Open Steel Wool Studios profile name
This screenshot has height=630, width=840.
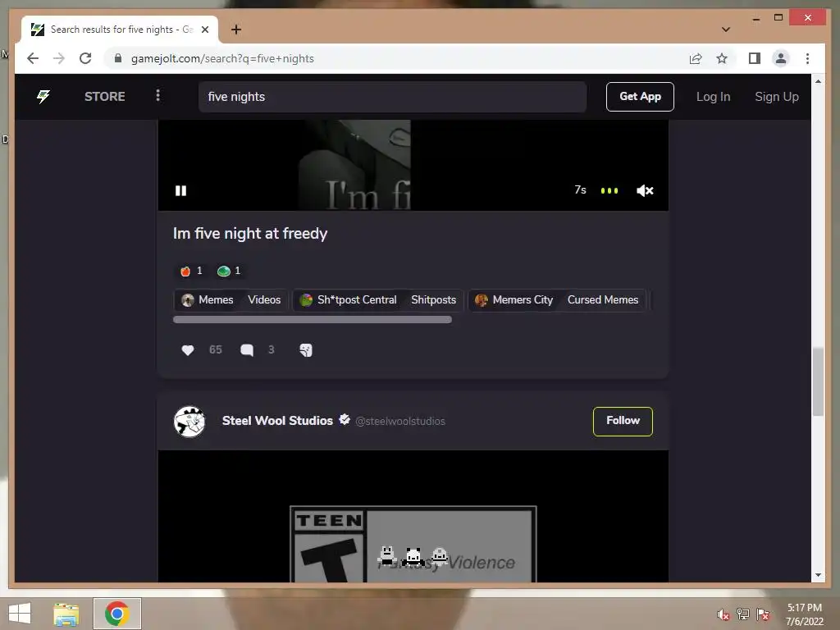277,421
